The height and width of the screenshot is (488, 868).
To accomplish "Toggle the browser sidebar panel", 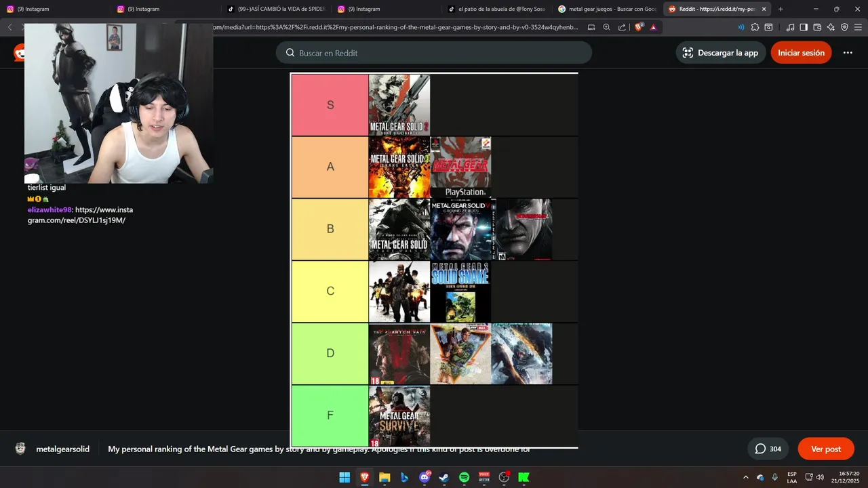I will click(804, 27).
